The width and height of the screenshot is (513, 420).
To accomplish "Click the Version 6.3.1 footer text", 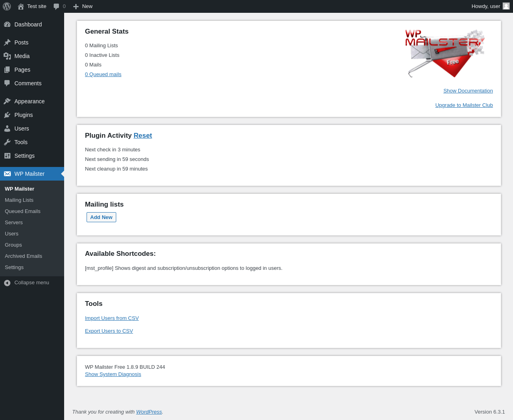I will (490, 412).
